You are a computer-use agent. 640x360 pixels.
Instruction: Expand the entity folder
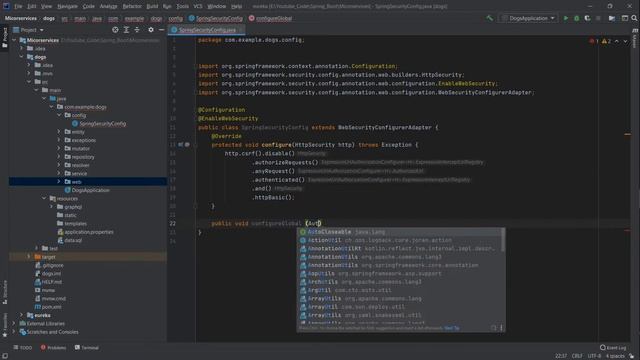(59, 132)
